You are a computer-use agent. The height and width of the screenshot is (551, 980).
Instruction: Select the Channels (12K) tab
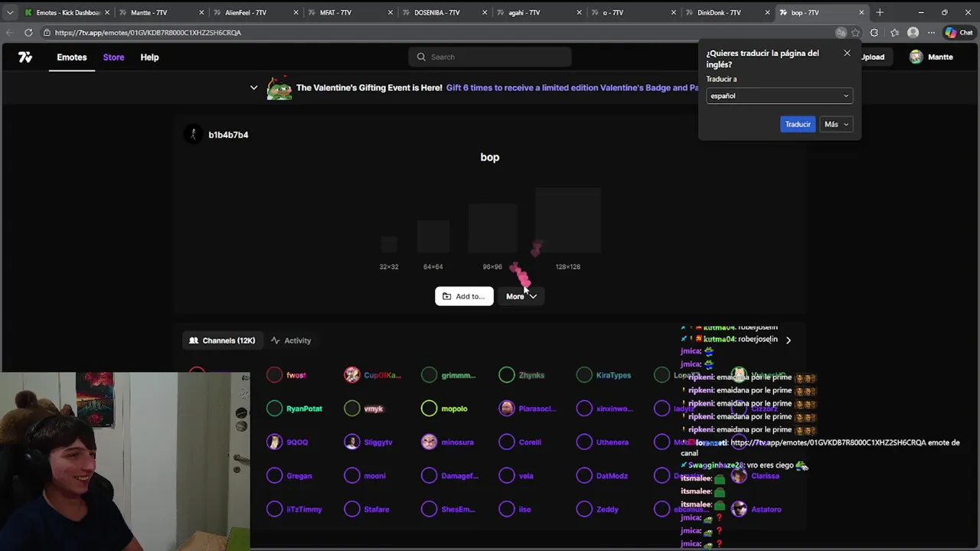pyautogui.click(x=222, y=341)
